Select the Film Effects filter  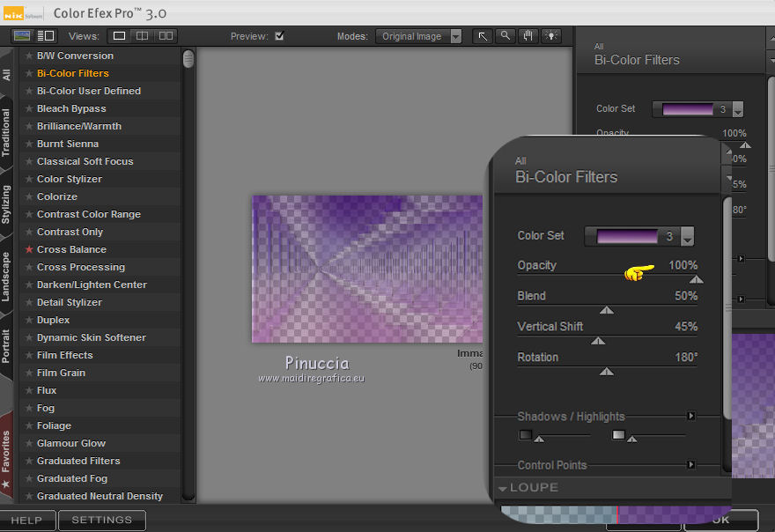tap(65, 355)
